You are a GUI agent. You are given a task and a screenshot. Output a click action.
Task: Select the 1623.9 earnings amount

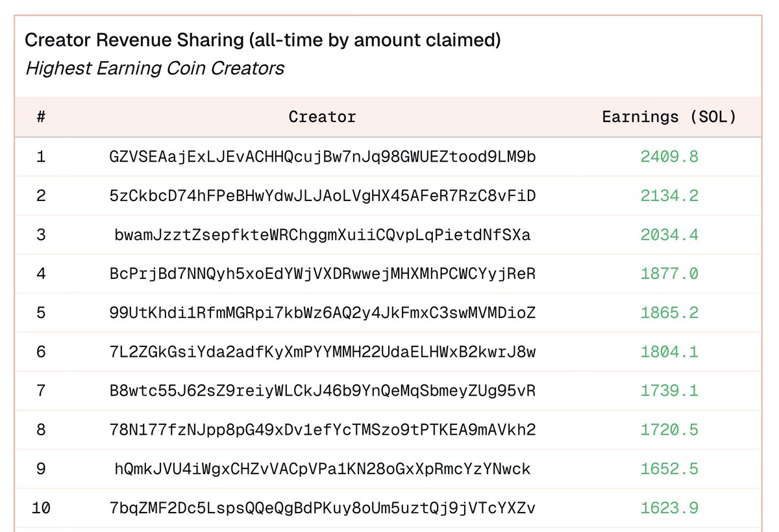[x=669, y=508]
